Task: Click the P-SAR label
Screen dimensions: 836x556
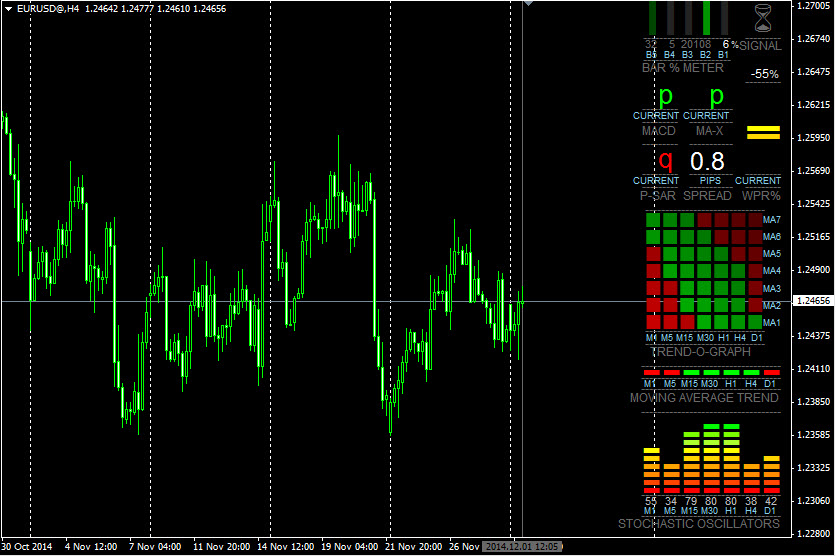Action: 658,196
